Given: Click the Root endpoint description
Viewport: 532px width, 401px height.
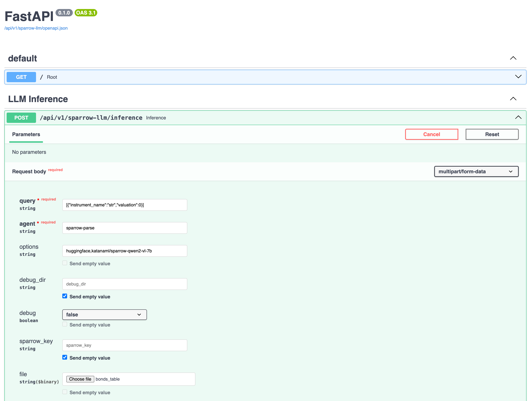Looking at the screenshot, I should point(52,77).
